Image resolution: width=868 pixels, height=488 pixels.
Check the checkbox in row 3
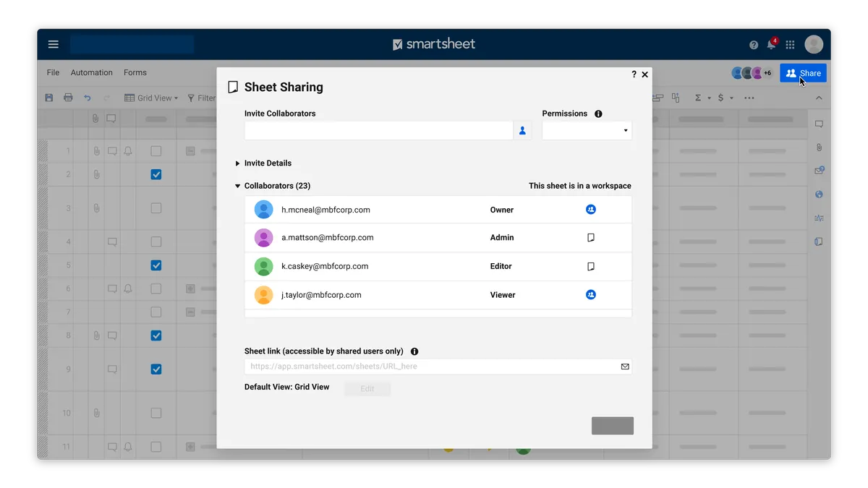click(156, 208)
